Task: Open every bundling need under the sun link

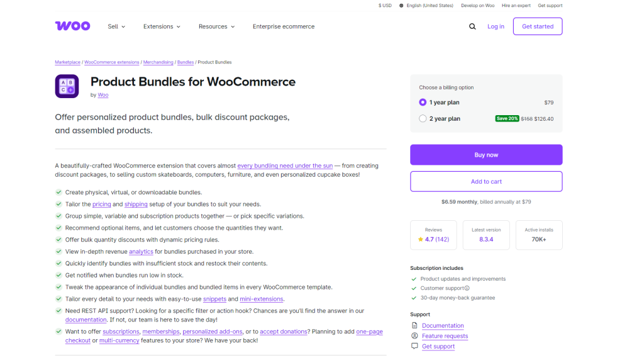Action: pos(285,165)
